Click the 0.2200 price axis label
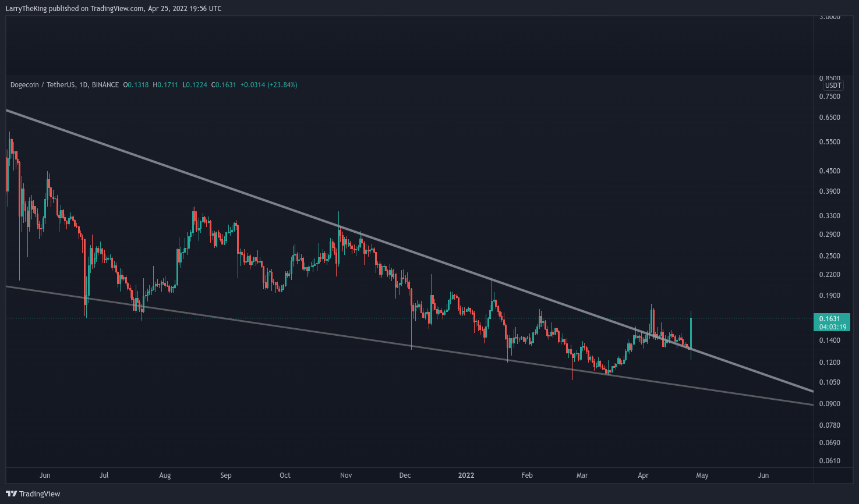 click(829, 275)
